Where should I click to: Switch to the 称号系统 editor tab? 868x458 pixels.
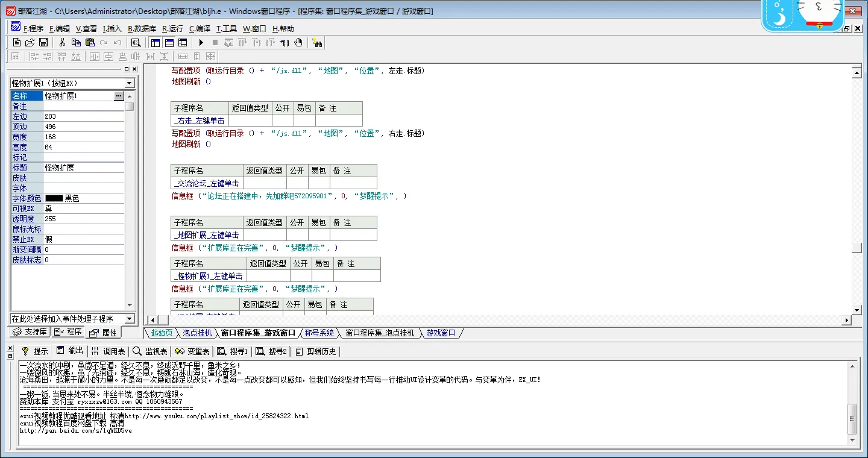(x=319, y=333)
